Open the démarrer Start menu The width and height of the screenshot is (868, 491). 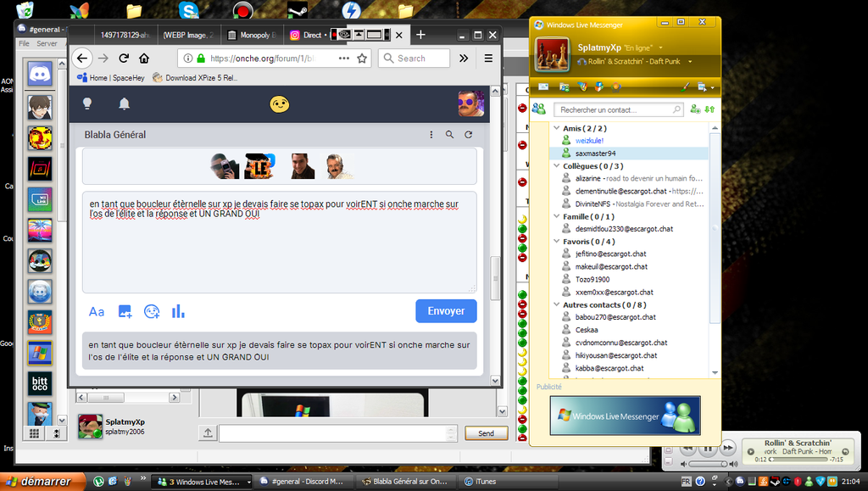(x=43, y=482)
